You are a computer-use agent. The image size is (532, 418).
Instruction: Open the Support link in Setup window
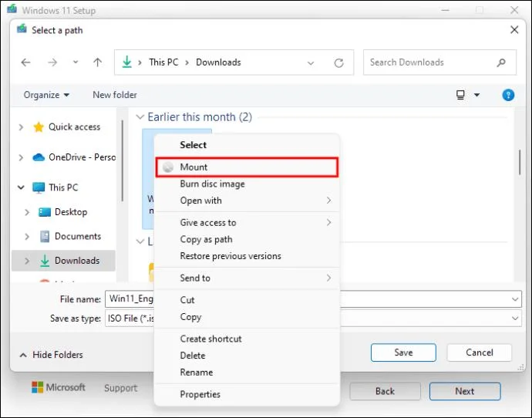[x=121, y=388]
